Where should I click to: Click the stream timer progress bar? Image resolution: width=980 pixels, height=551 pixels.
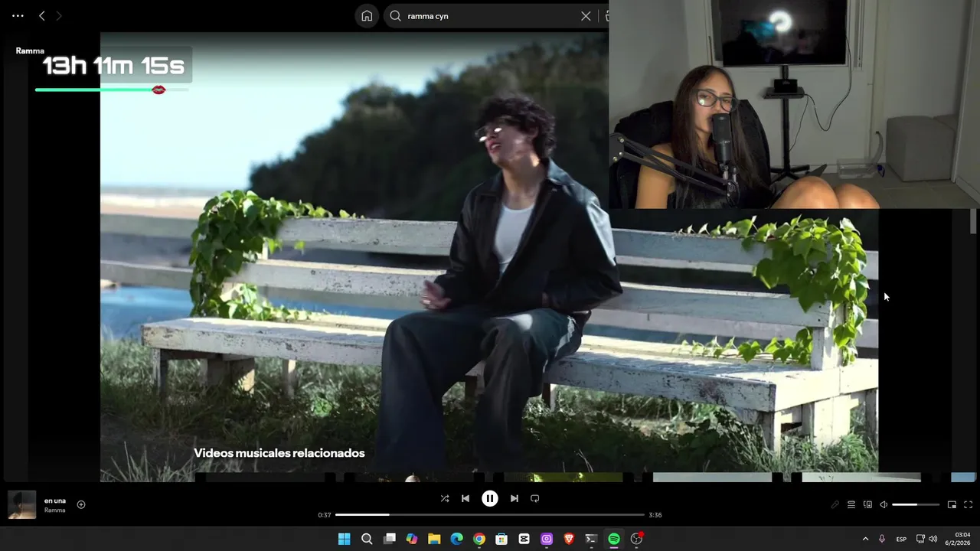112,90
